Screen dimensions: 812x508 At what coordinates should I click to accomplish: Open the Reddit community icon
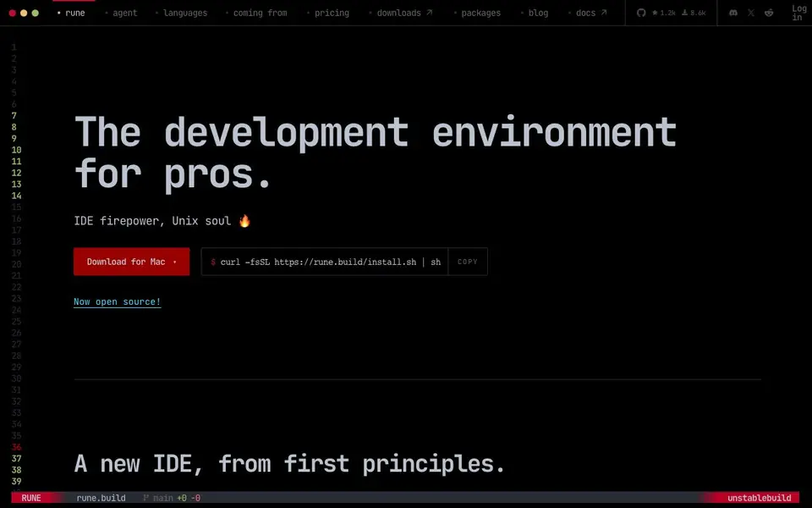click(x=769, y=13)
